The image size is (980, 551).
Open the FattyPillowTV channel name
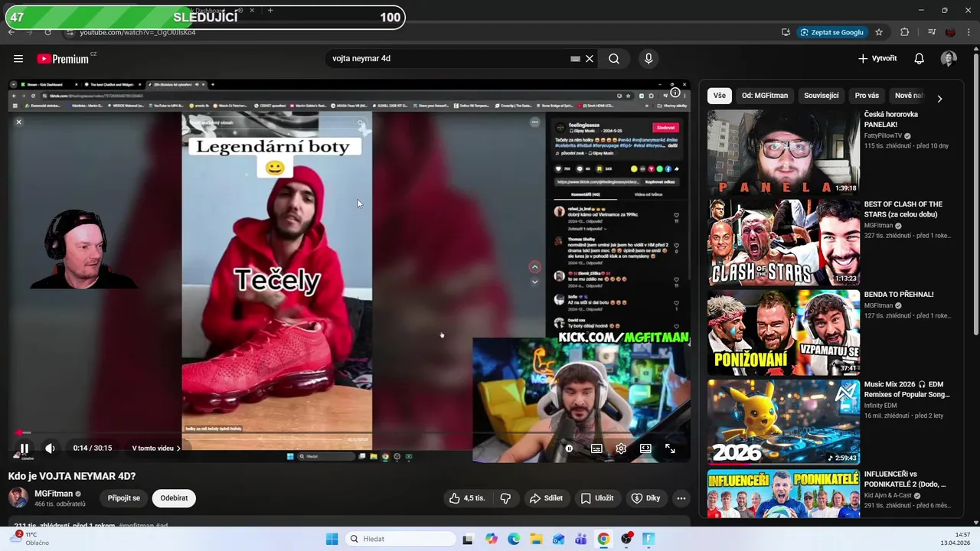tap(883, 135)
